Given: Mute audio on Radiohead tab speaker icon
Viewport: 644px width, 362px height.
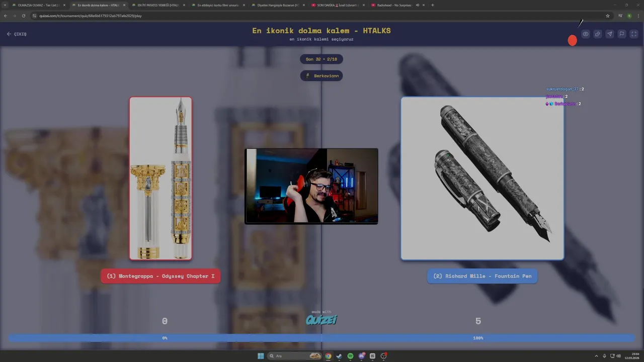Looking at the screenshot, I should click(x=418, y=5).
